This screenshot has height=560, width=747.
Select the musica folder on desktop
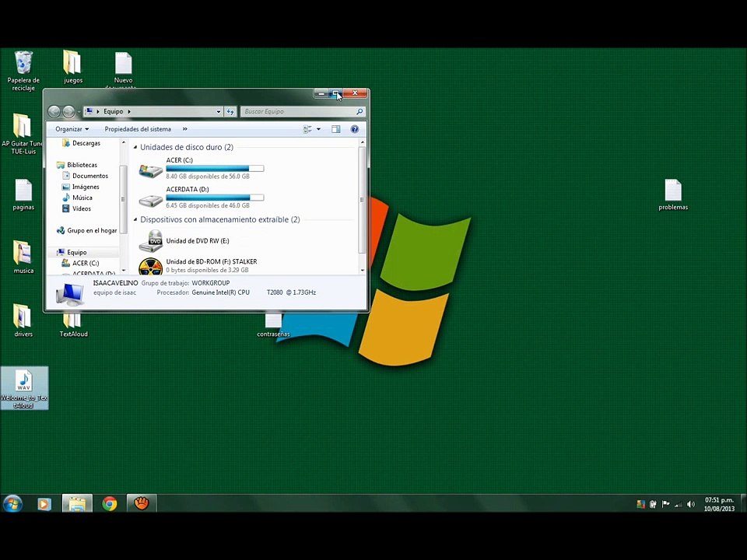tap(23, 257)
